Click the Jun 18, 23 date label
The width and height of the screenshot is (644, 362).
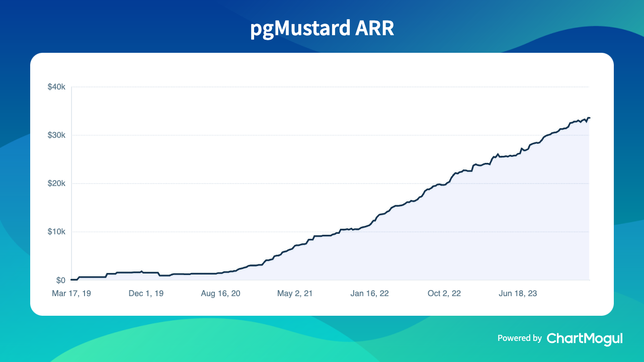(x=518, y=294)
